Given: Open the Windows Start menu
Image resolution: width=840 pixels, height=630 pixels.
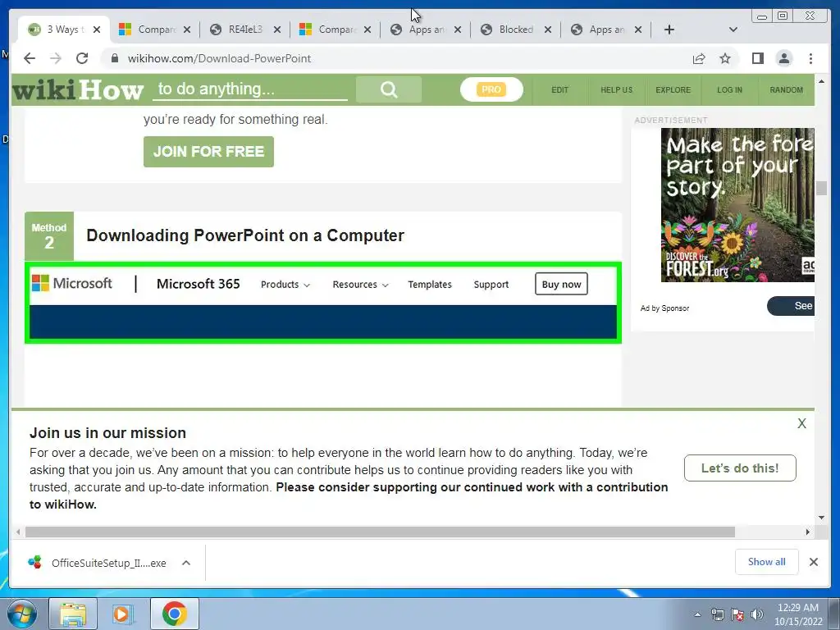Looking at the screenshot, I should 21,614.
